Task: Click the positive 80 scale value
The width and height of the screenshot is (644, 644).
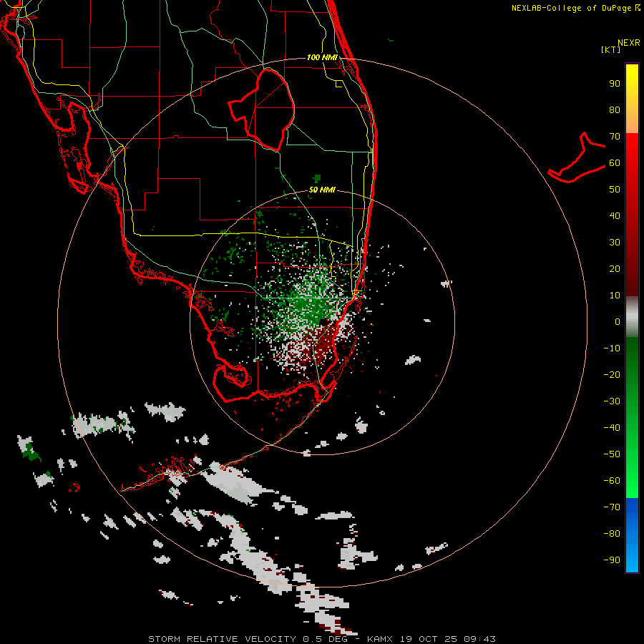Action: 615,109
